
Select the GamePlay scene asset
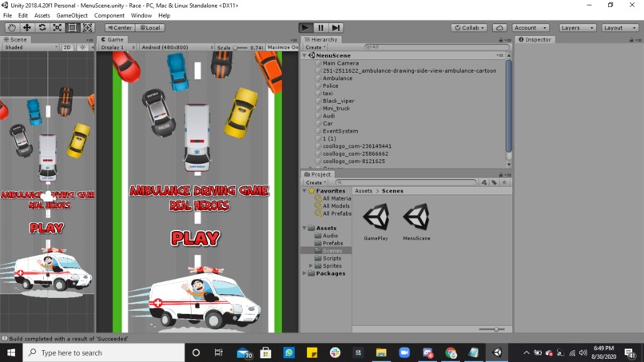point(376,222)
